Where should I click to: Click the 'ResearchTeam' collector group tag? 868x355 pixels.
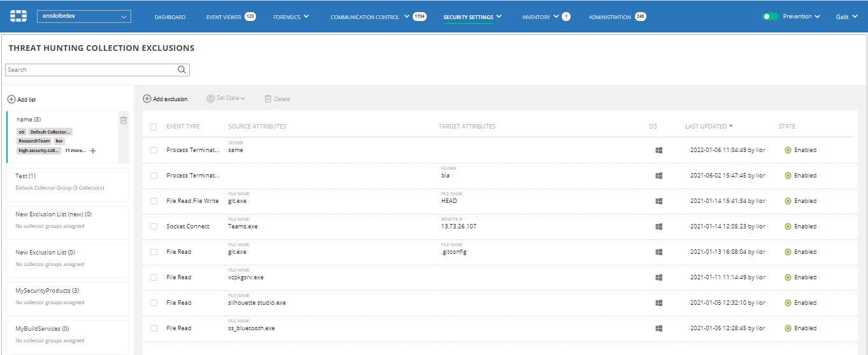[x=34, y=141]
